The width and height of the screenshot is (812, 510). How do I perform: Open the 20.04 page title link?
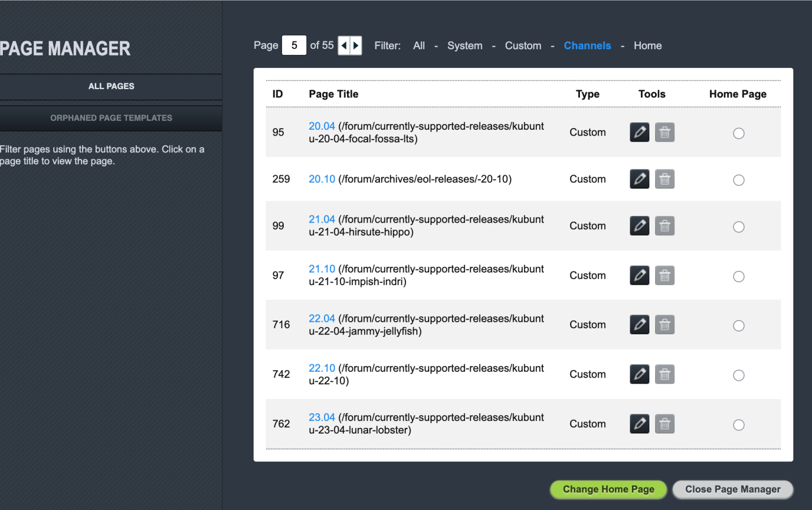[322, 126]
